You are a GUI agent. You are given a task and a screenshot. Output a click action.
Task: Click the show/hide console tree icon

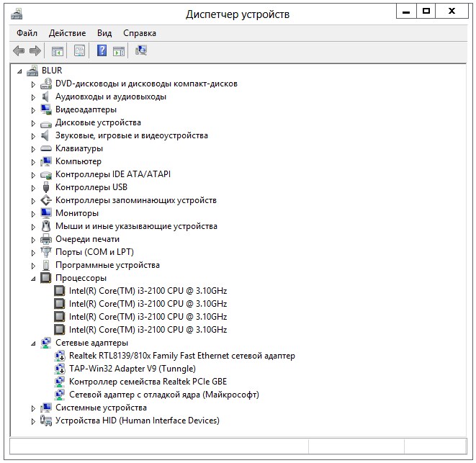pos(58,51)
